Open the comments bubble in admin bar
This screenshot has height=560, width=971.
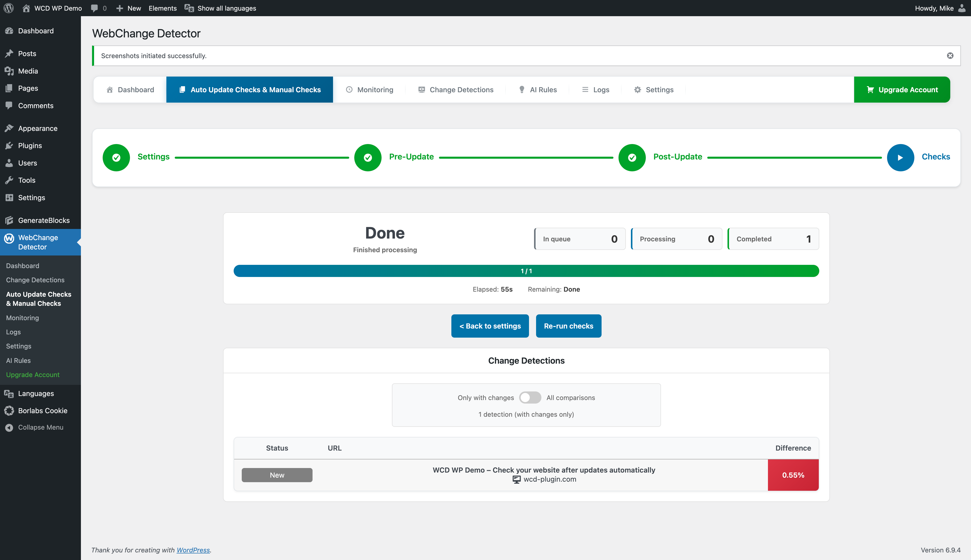point(94,8)
